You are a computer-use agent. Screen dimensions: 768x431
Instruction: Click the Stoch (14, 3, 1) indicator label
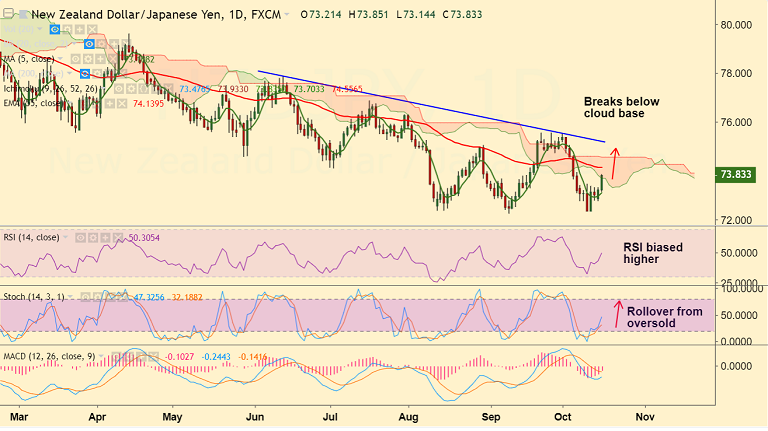(34, 297)
